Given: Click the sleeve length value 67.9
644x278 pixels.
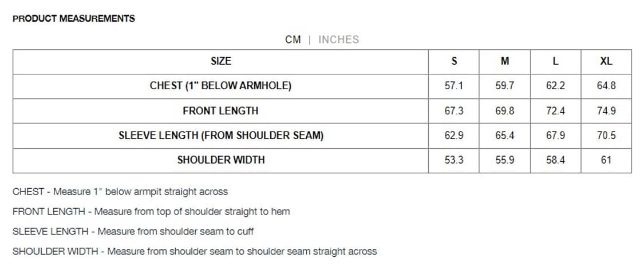Looking at the screenshot, I should 555,136.
